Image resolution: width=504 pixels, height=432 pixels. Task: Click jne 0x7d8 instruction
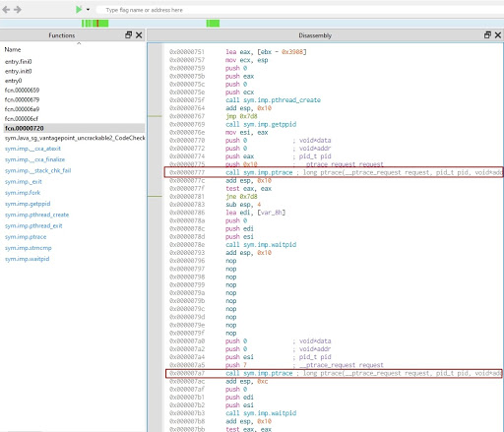pos(241,197)
